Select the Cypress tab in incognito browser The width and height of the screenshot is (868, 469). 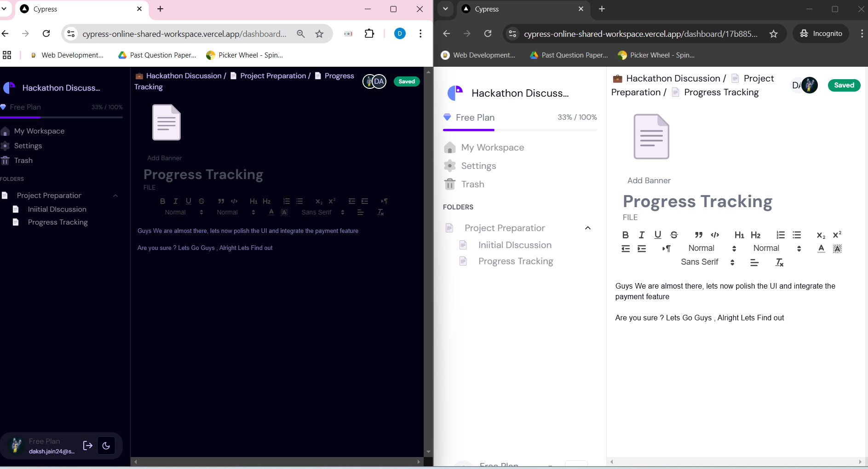524,9
